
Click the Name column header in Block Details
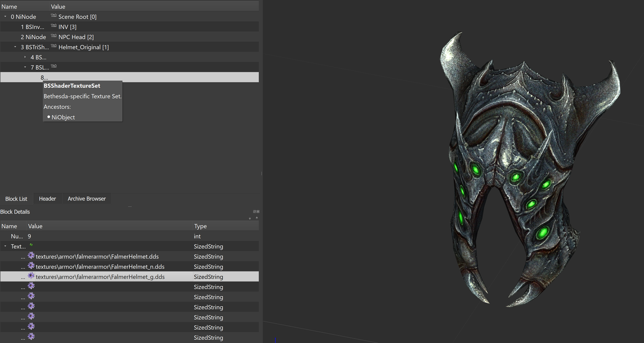tap(13, 226)
